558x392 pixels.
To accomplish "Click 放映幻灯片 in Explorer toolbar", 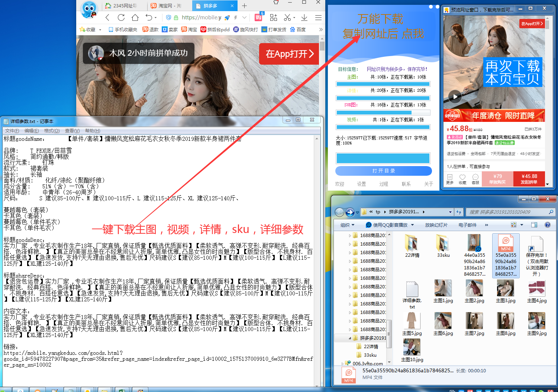I will pyautogui.click(x=436, y=225).
